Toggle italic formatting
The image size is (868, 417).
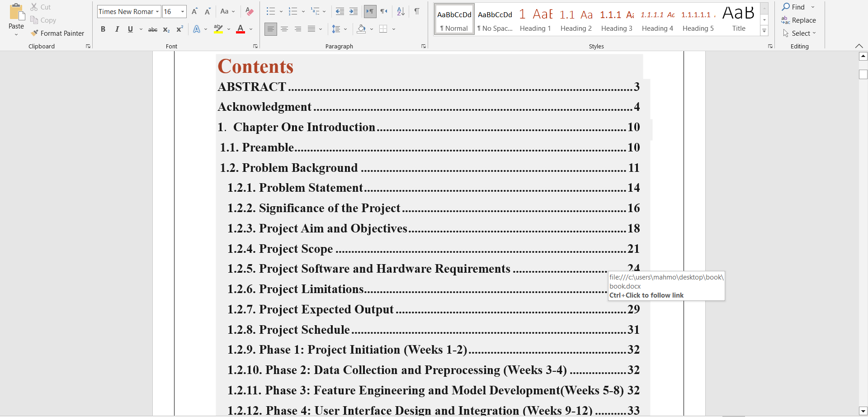(x=117, y=29)
